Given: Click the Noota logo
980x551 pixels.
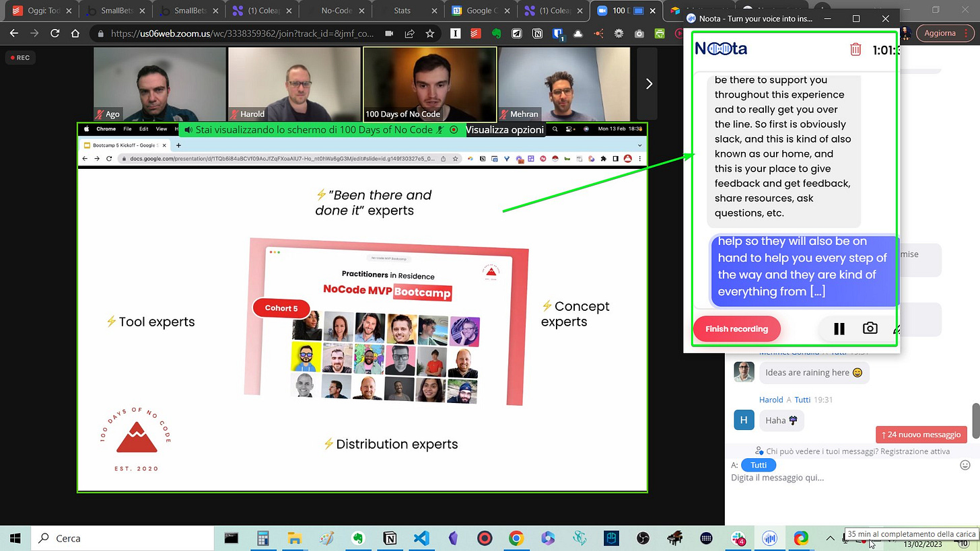Looking at the screenshot, I should pyautogui.click(x=721, y=48).
